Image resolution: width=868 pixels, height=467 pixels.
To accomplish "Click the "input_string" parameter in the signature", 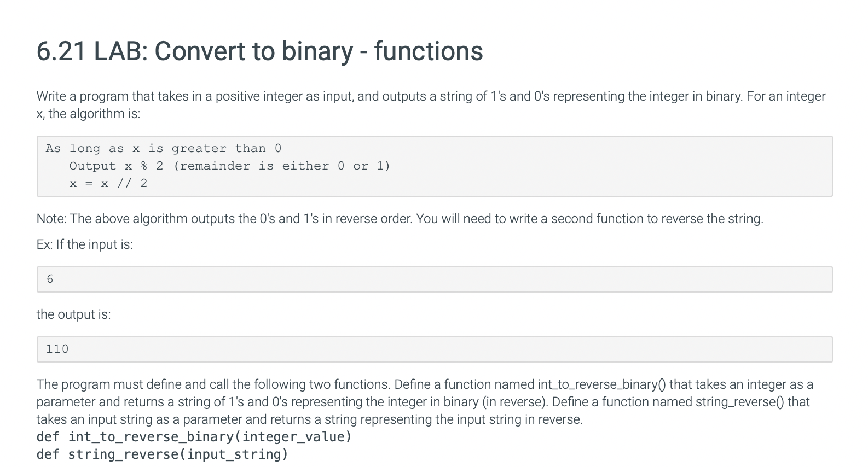I will (234, 454).
